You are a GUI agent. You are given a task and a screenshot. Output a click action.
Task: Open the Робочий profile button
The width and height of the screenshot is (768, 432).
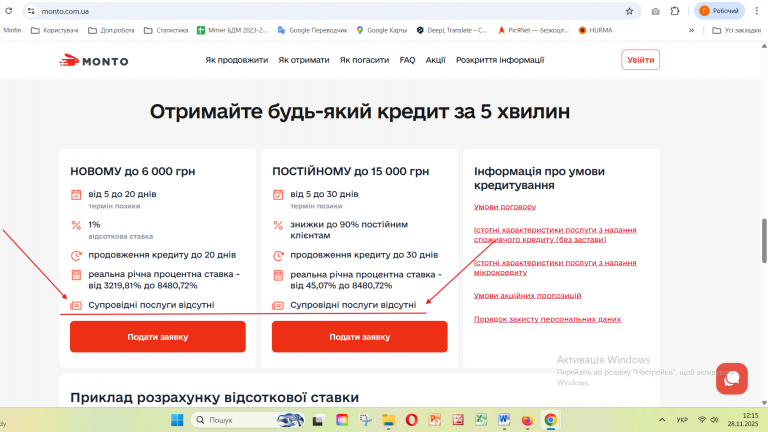pos(719,11)
